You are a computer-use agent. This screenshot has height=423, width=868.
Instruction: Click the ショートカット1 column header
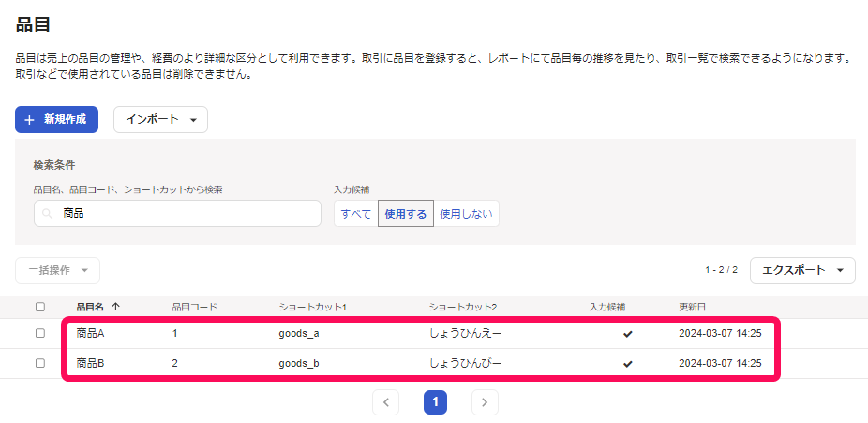click(x=312, y=307)
